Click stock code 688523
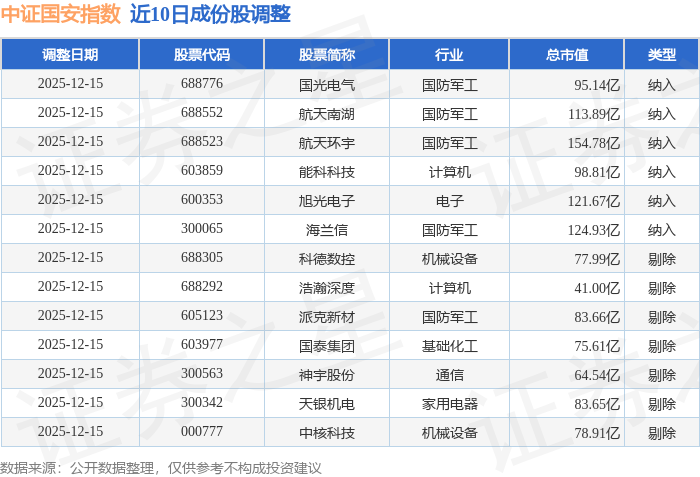The width and height of the screenshot is (700, 477). pyautogui.click(x=202, y=142)
